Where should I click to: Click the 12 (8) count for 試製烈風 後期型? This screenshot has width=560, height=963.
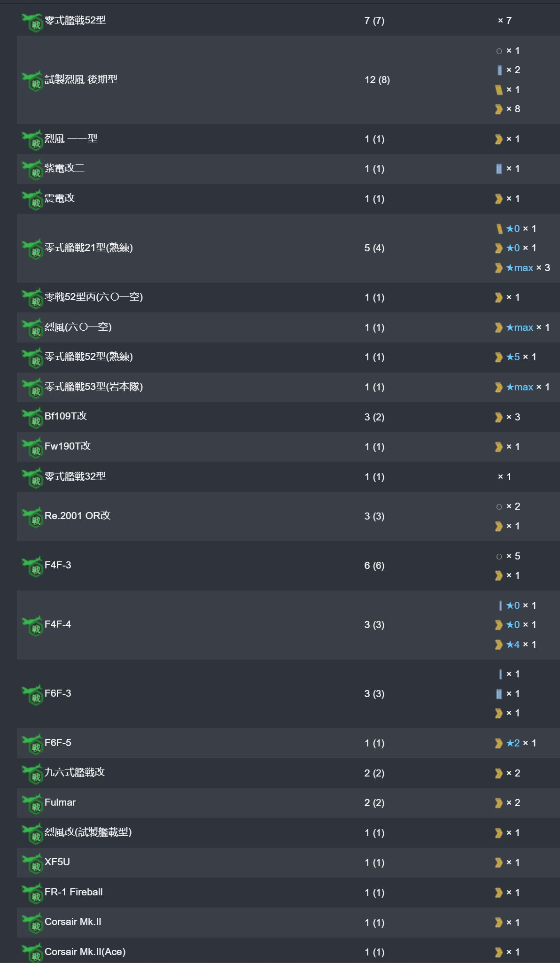377,80
